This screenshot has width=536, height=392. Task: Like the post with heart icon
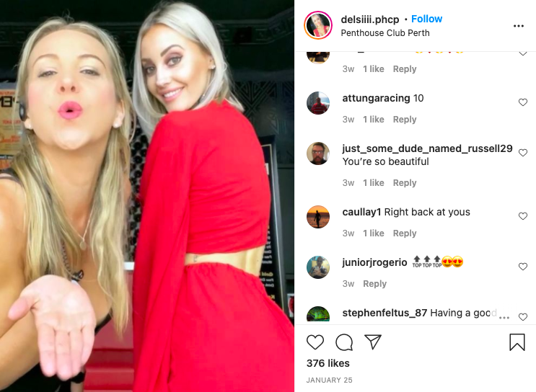(x=315, y=342)
